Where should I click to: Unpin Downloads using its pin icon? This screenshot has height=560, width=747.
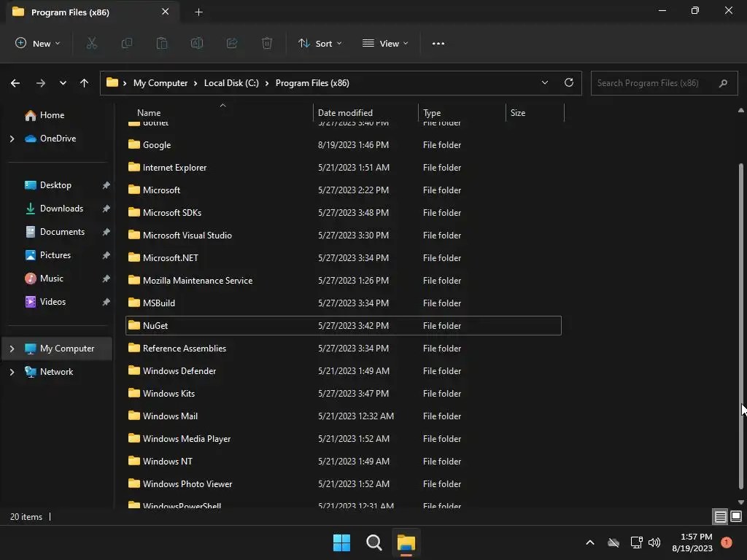106,209
